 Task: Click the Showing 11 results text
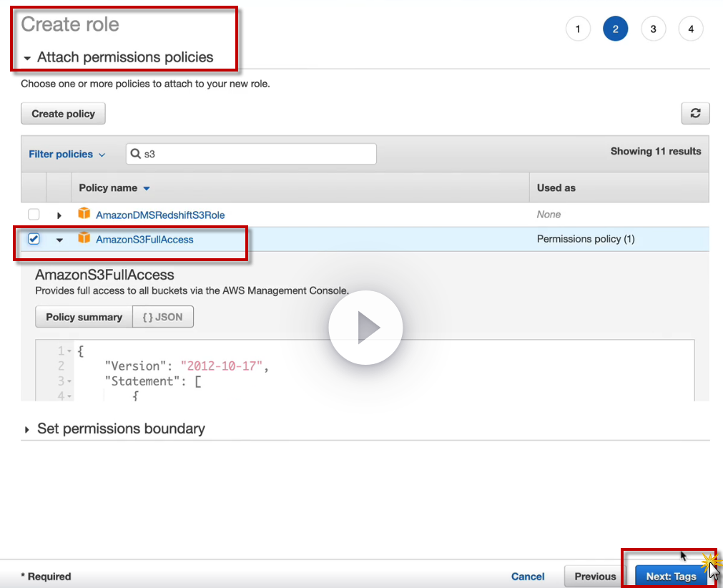(x=656, y=151)
